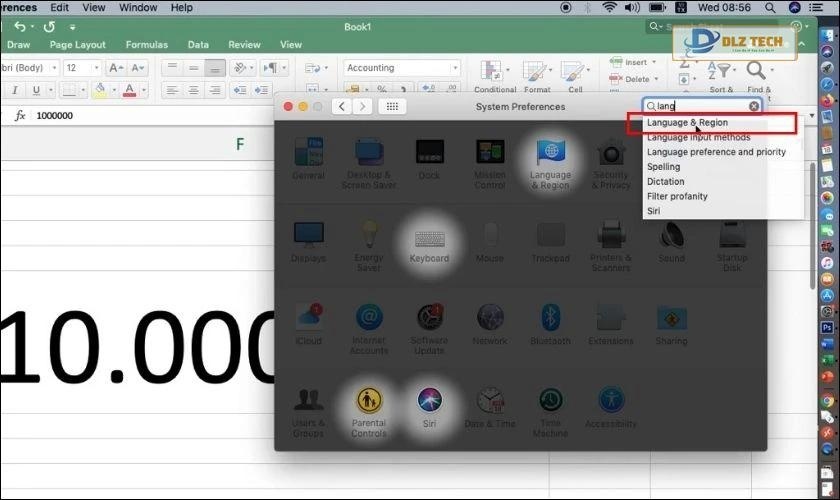Click the Wi-Fi icon in the menu bar
840x500 pixels.
(x=609, y=7)
